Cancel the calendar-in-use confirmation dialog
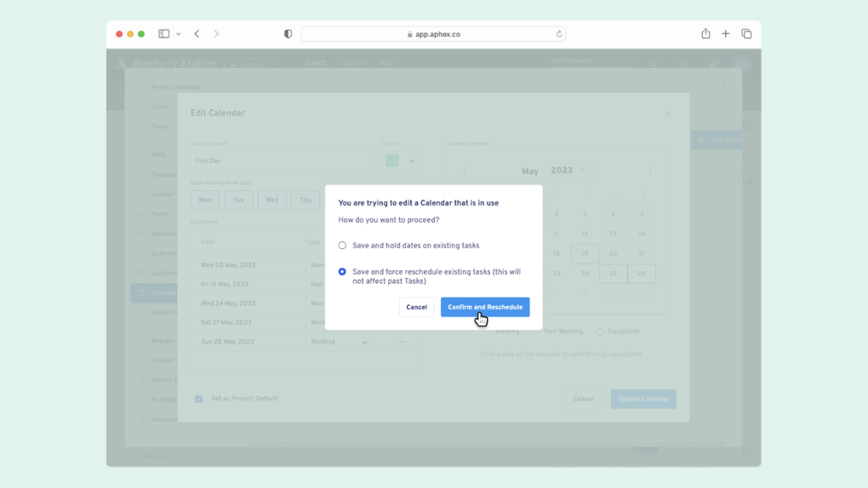The height and width of the screenshot is (488, 868). point(416,307)
